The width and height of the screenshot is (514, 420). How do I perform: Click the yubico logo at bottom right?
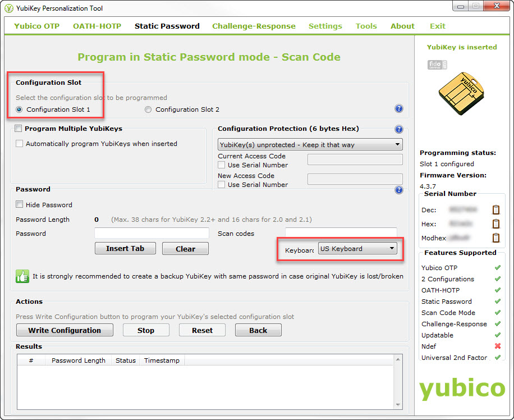(x=461, y=389)
